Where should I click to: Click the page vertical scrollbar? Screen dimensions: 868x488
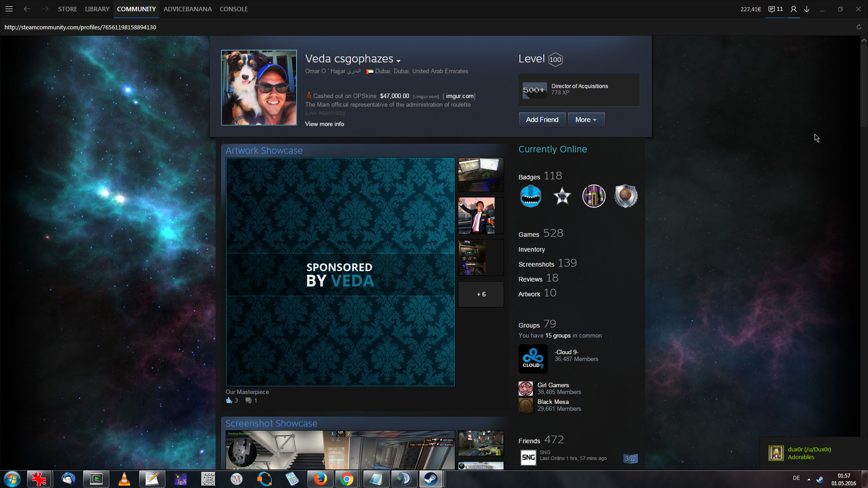864,86
